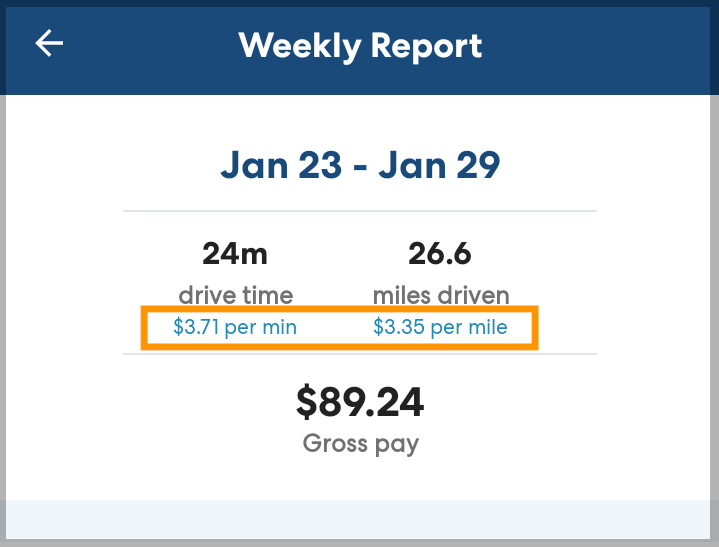
Task: Click the 24m drive time value
Action: 235,254
